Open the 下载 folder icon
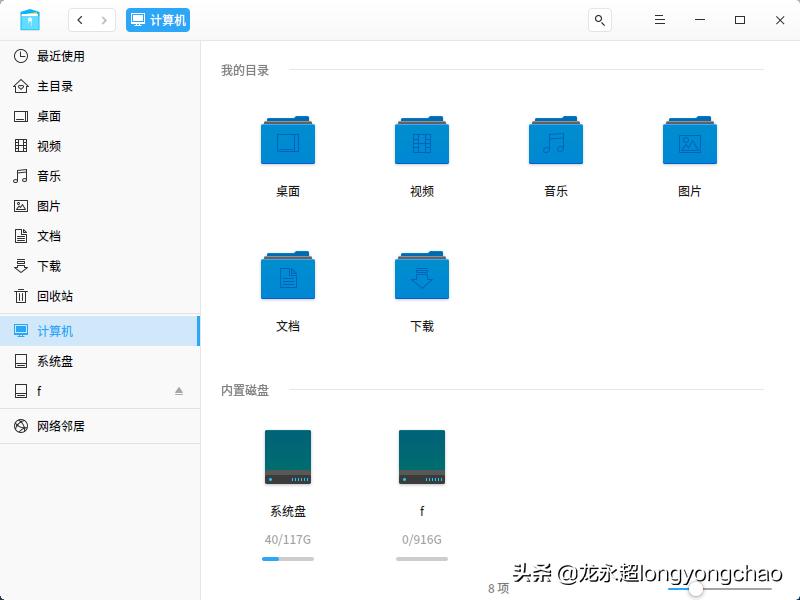The width and height of the screenshot is (800, 600). click(421, 274)
